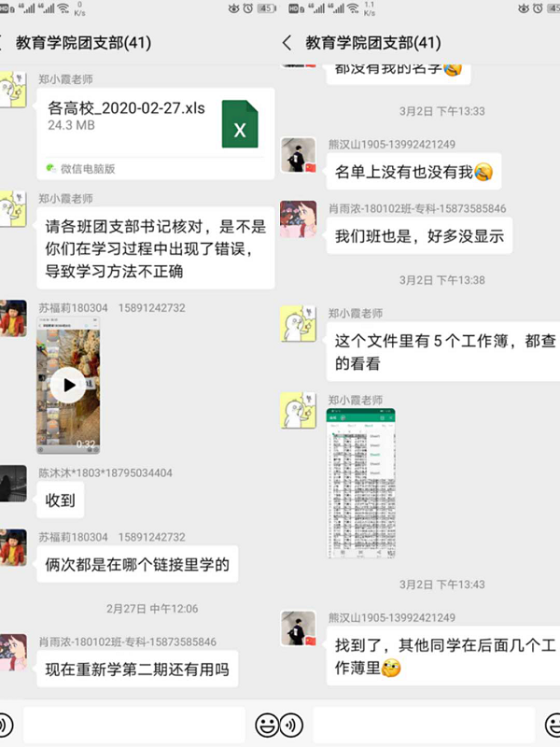Open the spreadsheet screenshot thumbnail
The width and height of the screenshot is (560, 747).
pos(361,483)
